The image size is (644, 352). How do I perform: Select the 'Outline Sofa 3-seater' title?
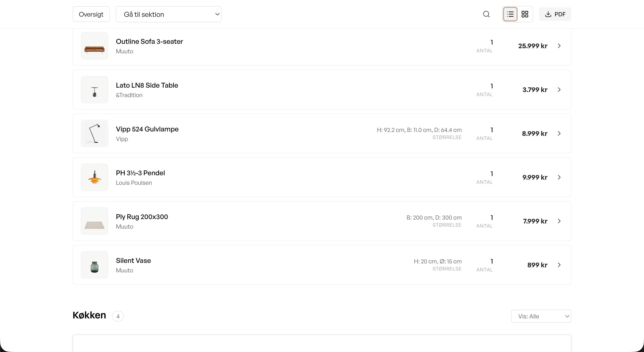pyautogui.click(x=150, y=41)
